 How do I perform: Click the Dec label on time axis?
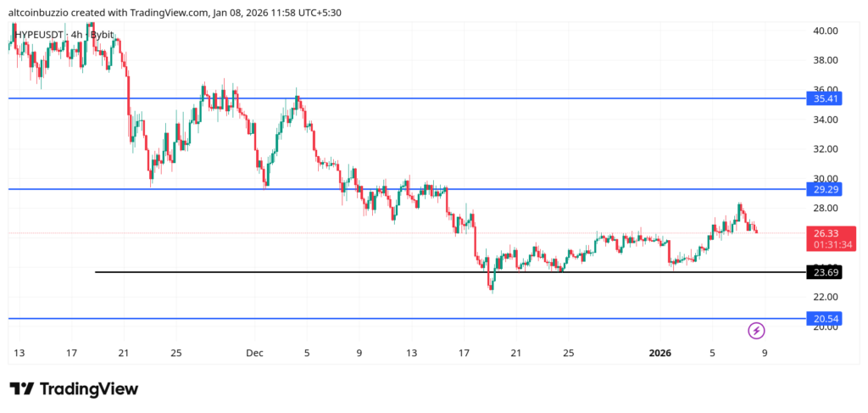254,352
